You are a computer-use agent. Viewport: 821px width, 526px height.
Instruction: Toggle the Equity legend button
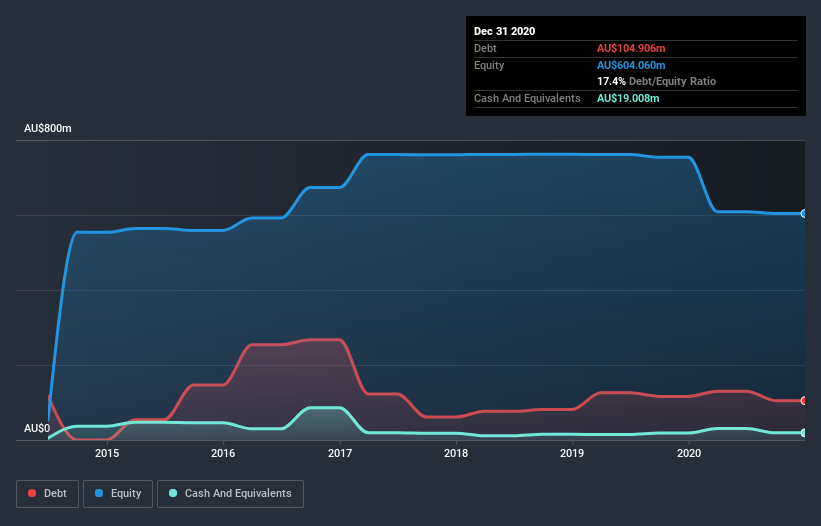pyautogui.click(x=118, y=494)
